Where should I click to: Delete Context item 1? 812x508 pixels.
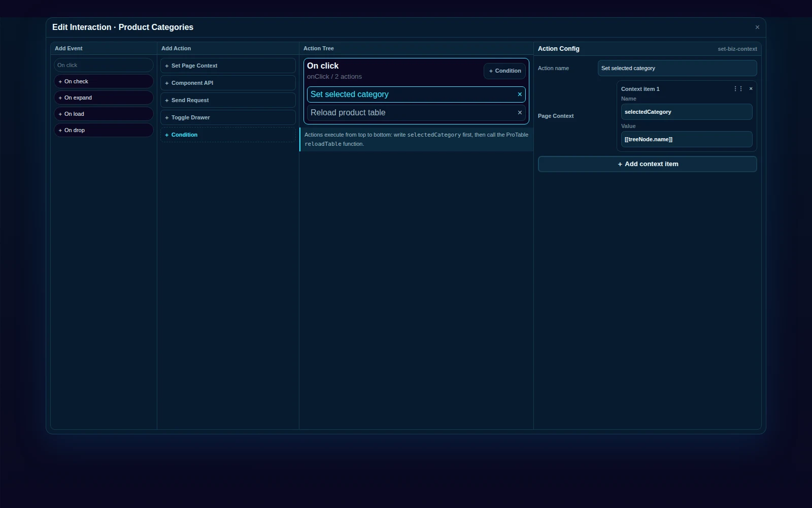point(751,89)
